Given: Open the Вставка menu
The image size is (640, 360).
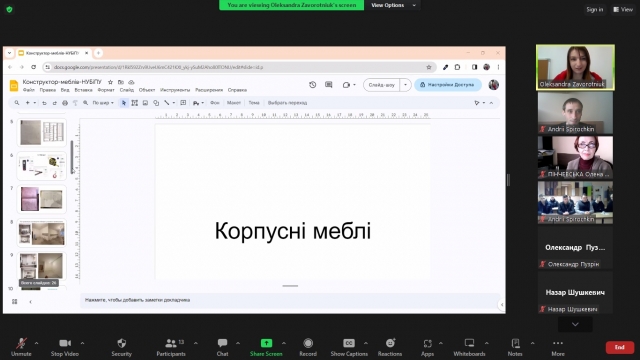Looking at the screenshot, I should pyautogui.click(x=83, y=90).
